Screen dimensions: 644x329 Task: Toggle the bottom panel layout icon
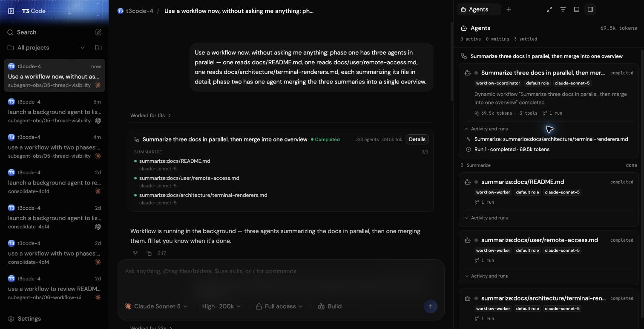577,9
